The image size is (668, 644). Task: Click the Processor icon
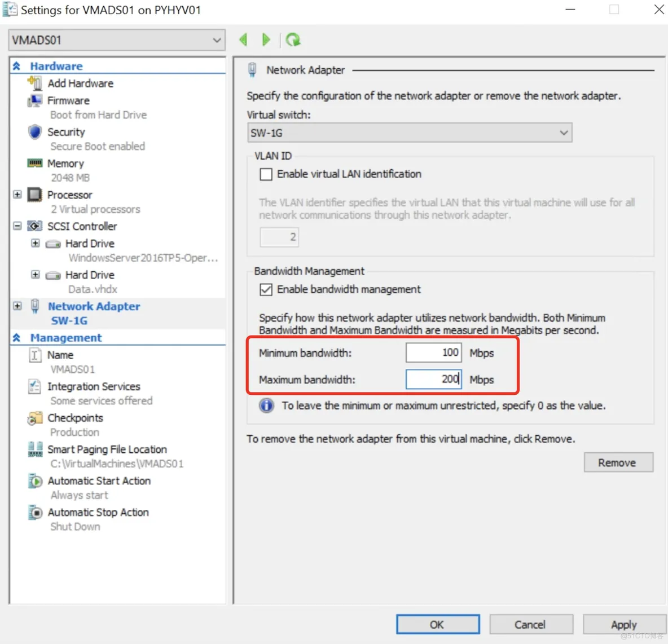[35, 195]
